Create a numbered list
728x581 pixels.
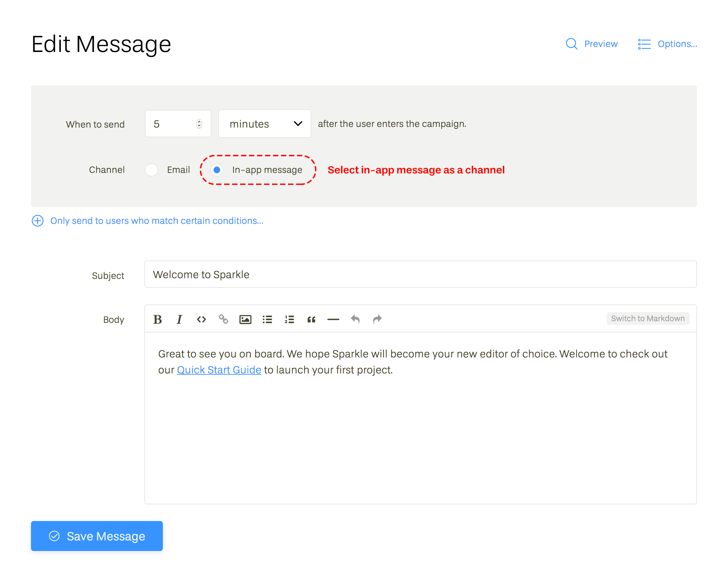[x=289, y=319]
